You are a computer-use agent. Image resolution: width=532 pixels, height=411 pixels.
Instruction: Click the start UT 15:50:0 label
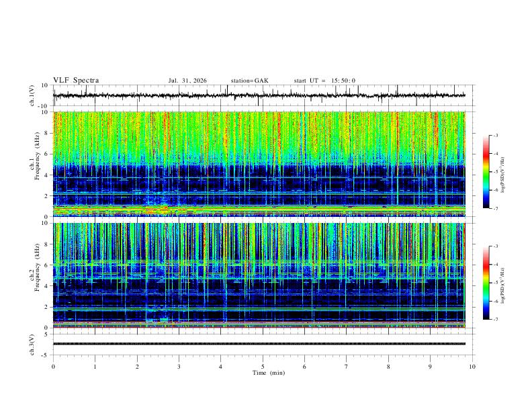324,81
